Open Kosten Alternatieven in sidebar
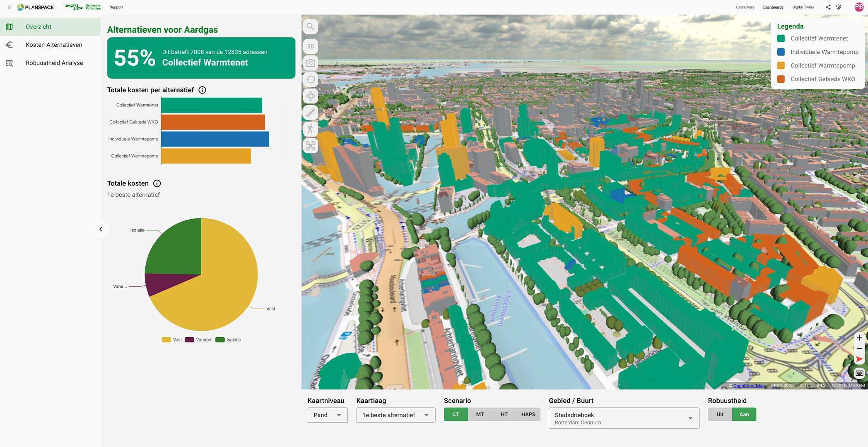Viewport: 868px width, 447px height. (54, 45)
